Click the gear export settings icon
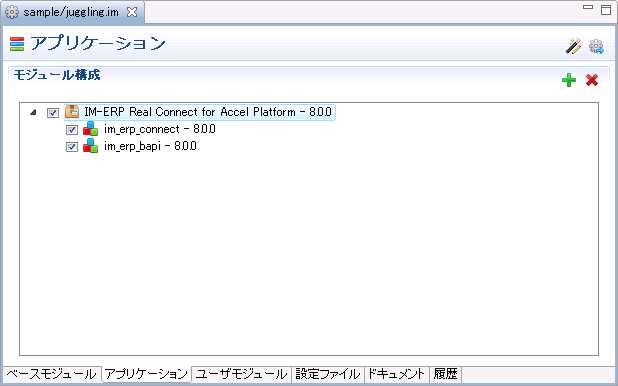Screen dimensions: 618x386 [596, 46]
